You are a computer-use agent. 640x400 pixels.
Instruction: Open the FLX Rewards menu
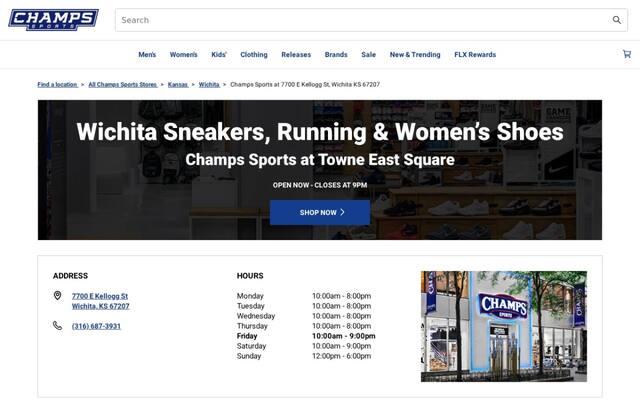475,55
